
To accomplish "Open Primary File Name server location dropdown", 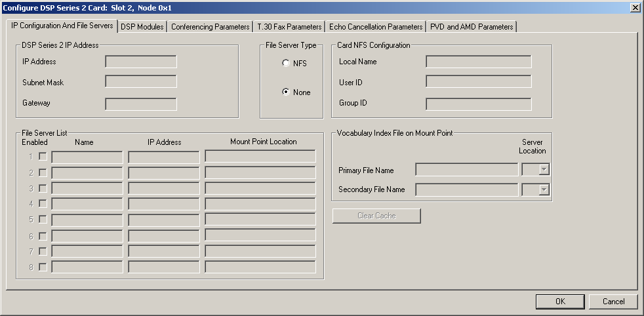I will click(543, 170).
